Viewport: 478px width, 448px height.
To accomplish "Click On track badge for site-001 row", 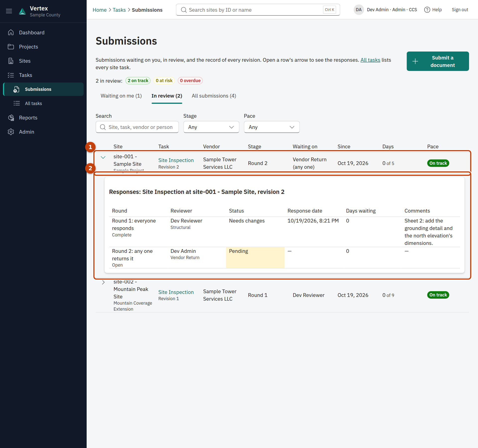I will tap(438, 163).
